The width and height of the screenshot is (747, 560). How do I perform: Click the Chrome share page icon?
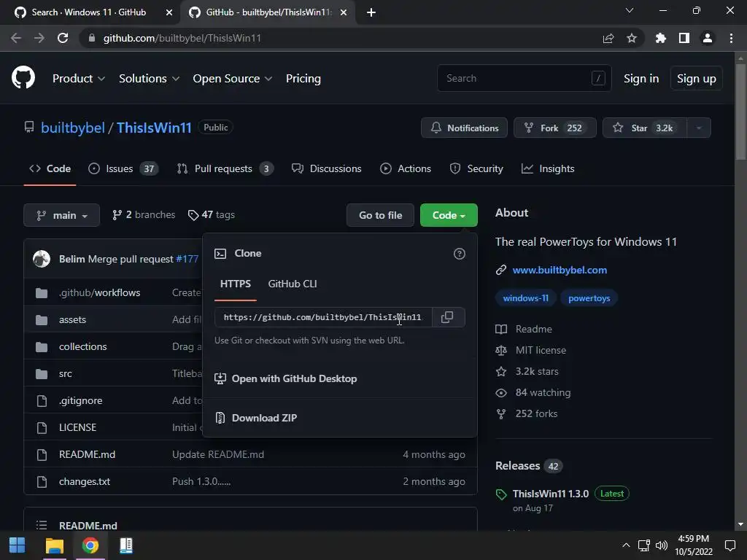pyautogui.click(x=608, y=38)
